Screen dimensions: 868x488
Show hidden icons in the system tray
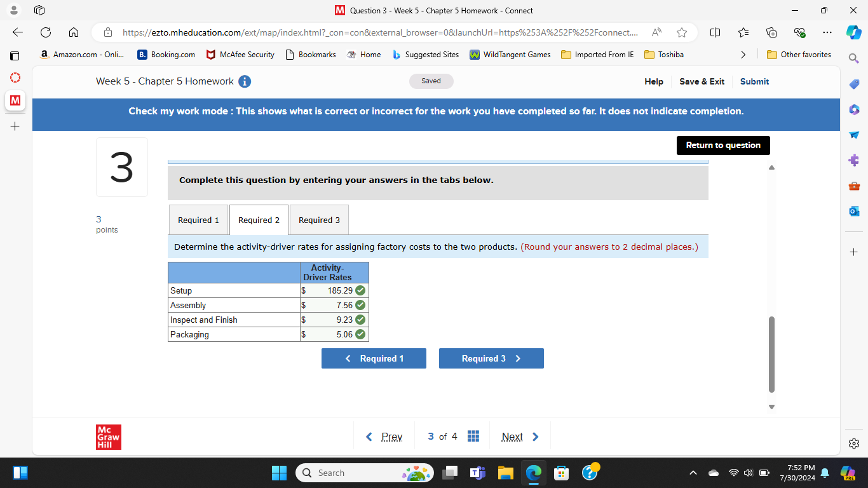pyautogui.click(x=693, y=473)
